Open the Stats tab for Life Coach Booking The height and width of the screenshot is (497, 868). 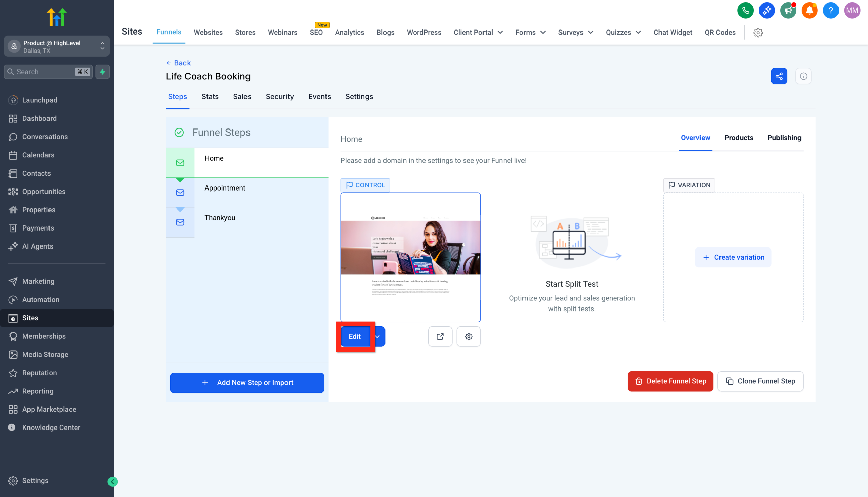click(210, 97)
